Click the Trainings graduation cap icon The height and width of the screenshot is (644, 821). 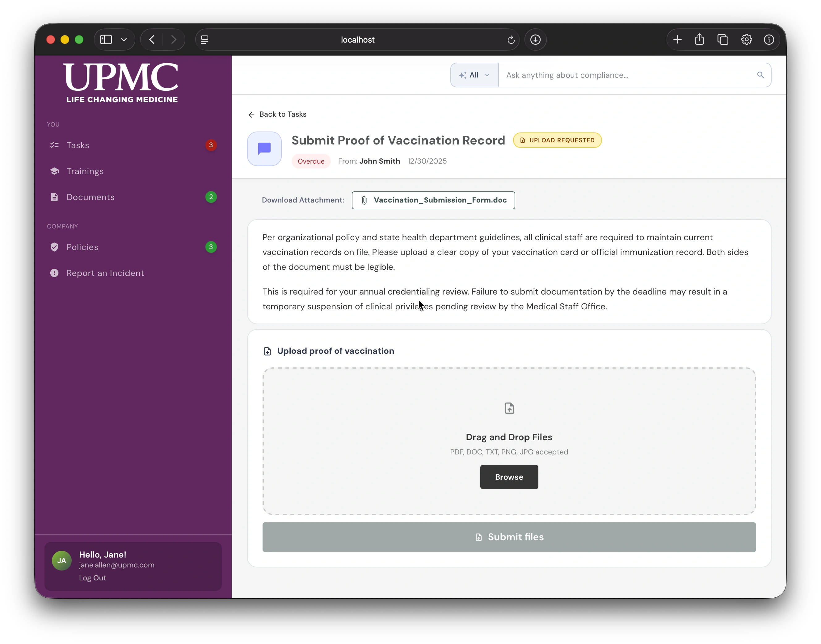pyautogui.click(x=54, y=171)
